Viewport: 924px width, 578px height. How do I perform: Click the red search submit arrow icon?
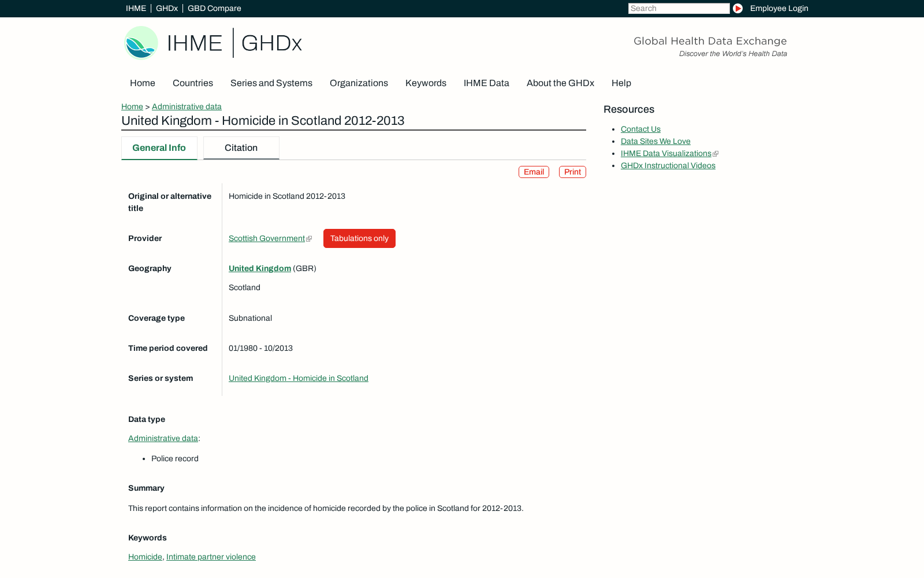click(737, 8)
